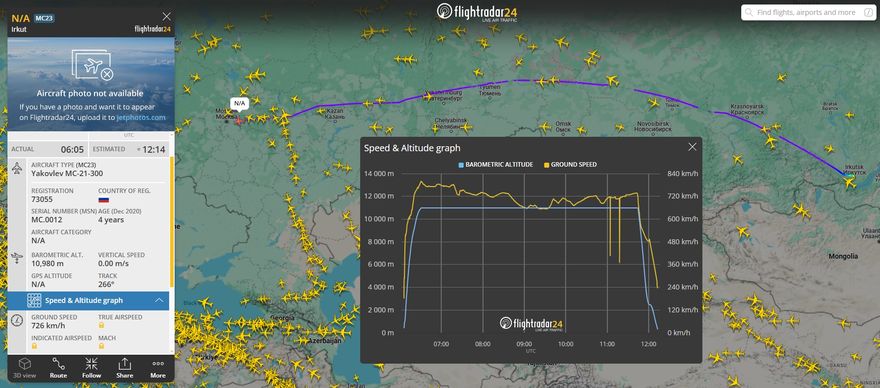Open the 3D view icon

[25, 368]
